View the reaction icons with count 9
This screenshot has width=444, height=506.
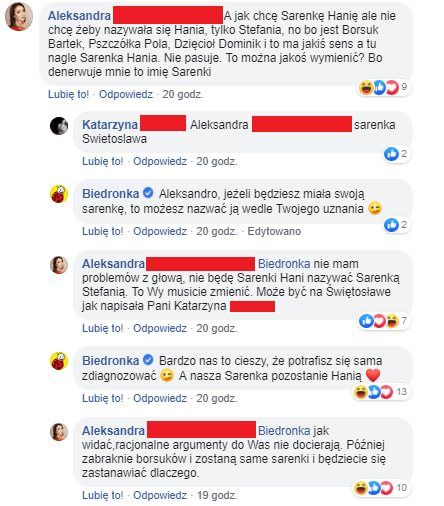click(383, 87)
